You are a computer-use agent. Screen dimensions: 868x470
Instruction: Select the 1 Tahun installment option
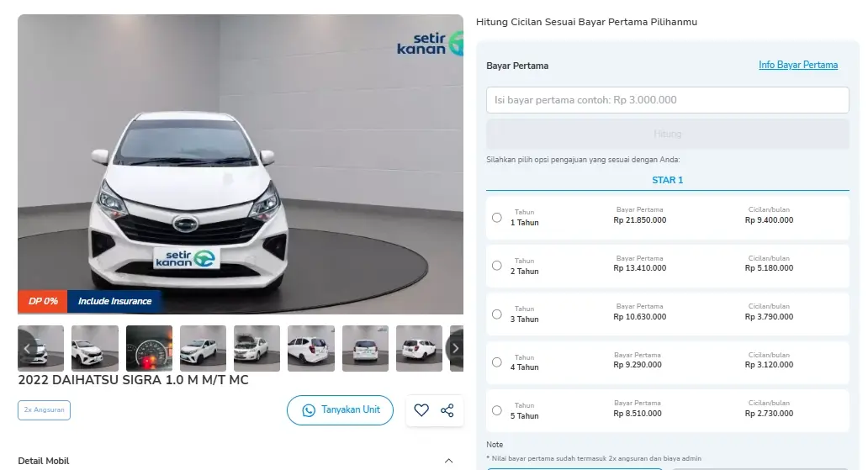497,218
